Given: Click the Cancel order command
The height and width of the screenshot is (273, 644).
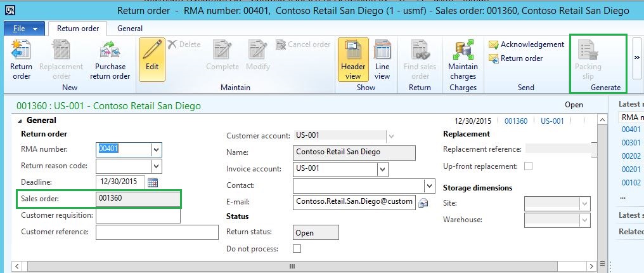Looking at the screenshot, I should [x=303, y=44].
